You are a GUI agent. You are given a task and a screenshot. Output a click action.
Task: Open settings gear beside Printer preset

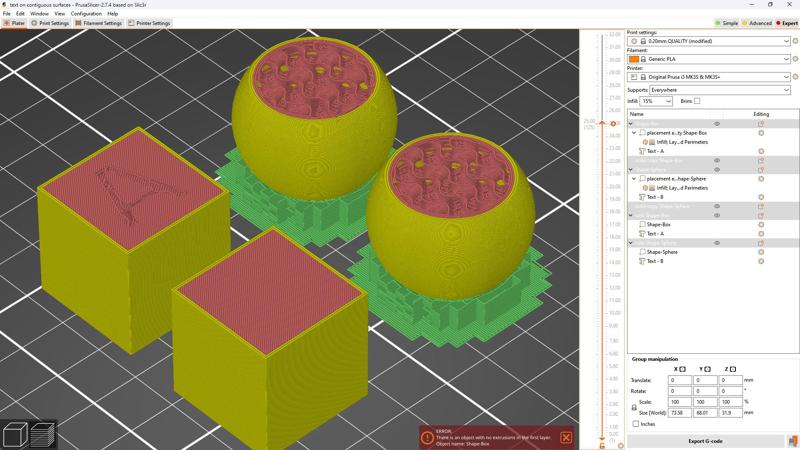(x=795, y=77)
